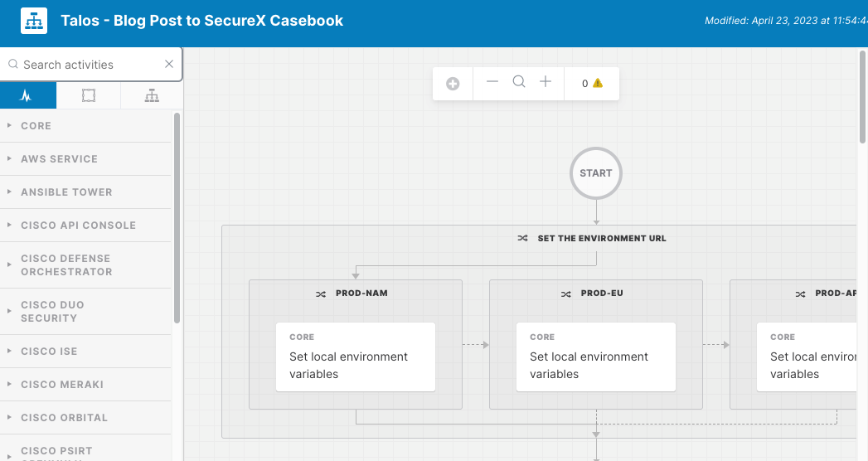Click the branch icon beside PROD-EU
This screenshot has height=461, width=868.
tap(565, 294)
